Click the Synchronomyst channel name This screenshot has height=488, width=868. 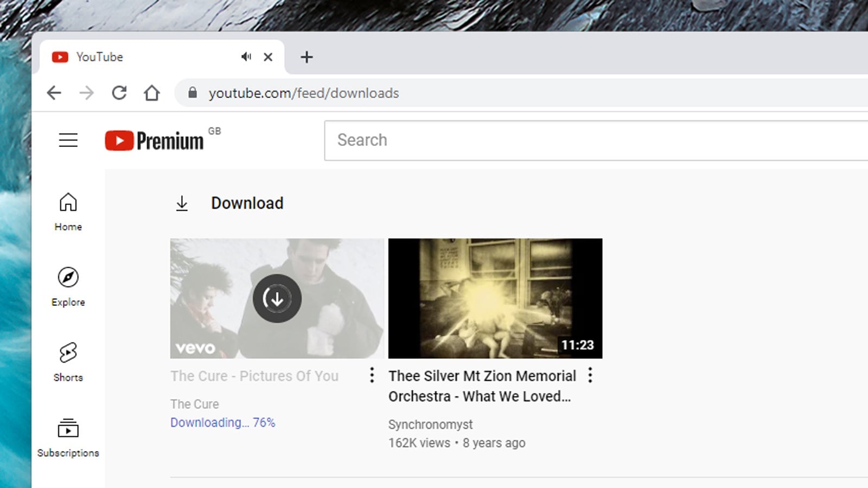430,425
